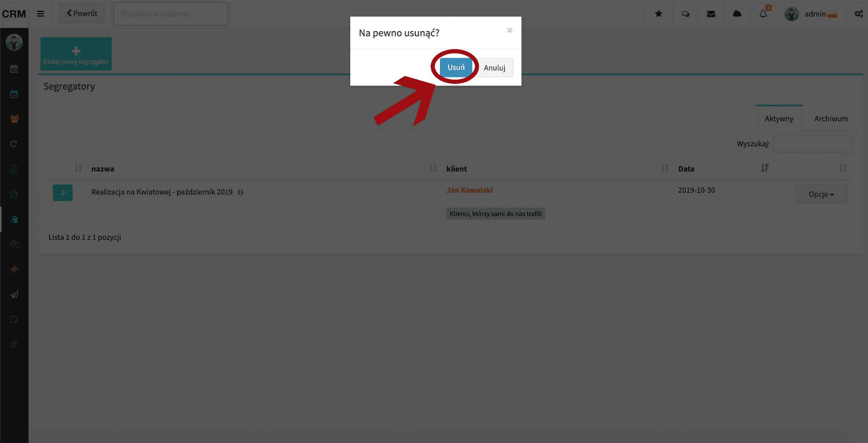This screenshot has width=868, height=443.
Task: Click the 'Lista 1 do 1 z 1 pozycji' text
Action: tap(85, 237)
